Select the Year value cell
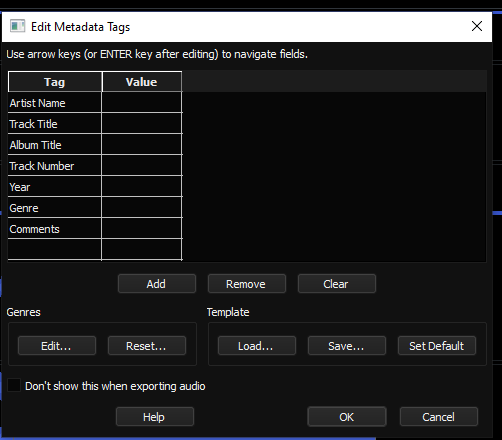Viewport: 502px width, 440px height. pyautogui.click(x=142, y=187)
